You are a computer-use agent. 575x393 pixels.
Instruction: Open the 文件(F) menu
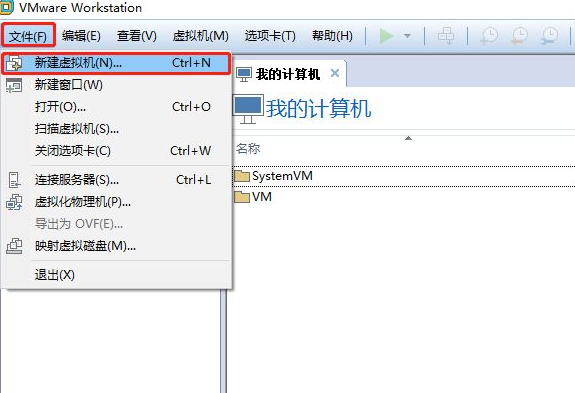click(x=28, y=36)
